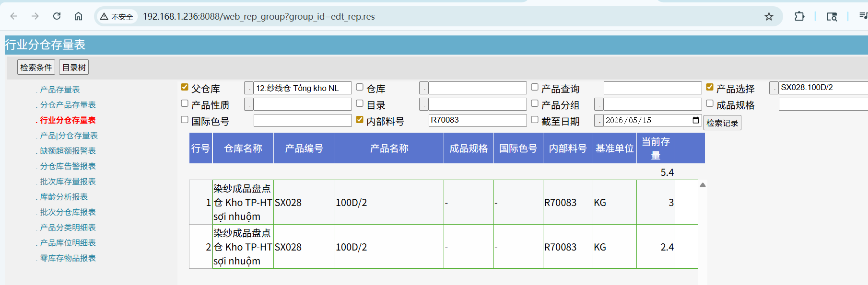This screenshot has width=868, height=285.
Task: Open the 批次库存量报表 report
Action: click(68, 182)
